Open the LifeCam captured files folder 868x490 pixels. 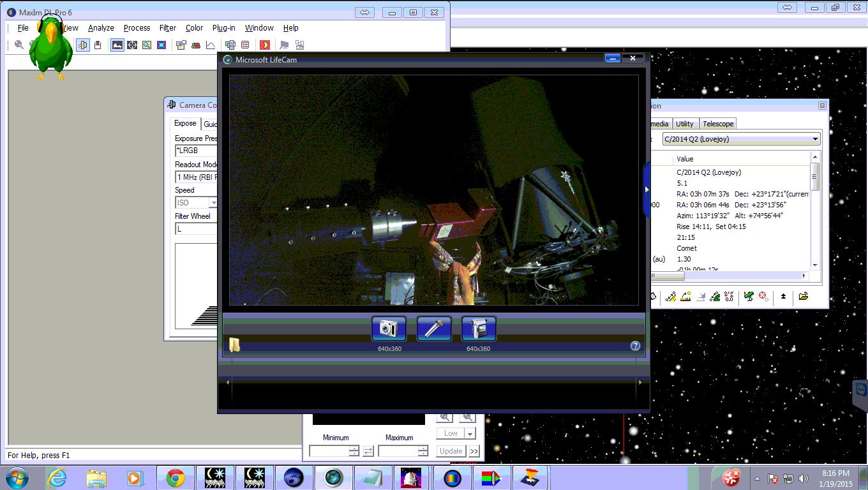click(235, 345)
